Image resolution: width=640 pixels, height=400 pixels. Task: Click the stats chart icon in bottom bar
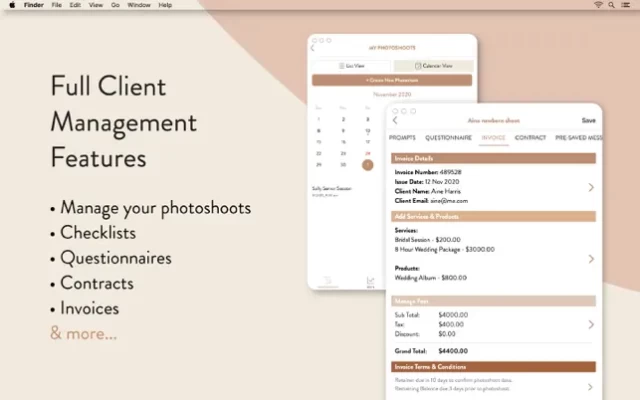tap(370, 281)
